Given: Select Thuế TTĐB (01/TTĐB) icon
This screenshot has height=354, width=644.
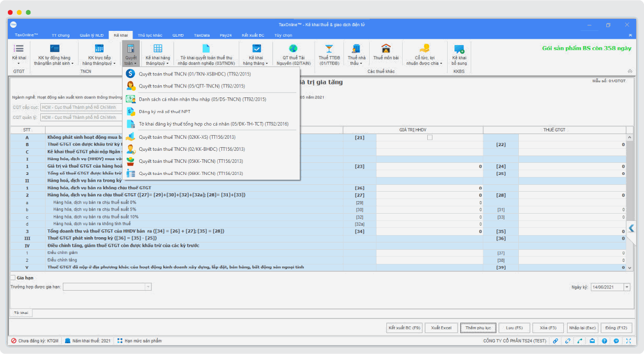Looking at the screenshot, I should point(329,53).
